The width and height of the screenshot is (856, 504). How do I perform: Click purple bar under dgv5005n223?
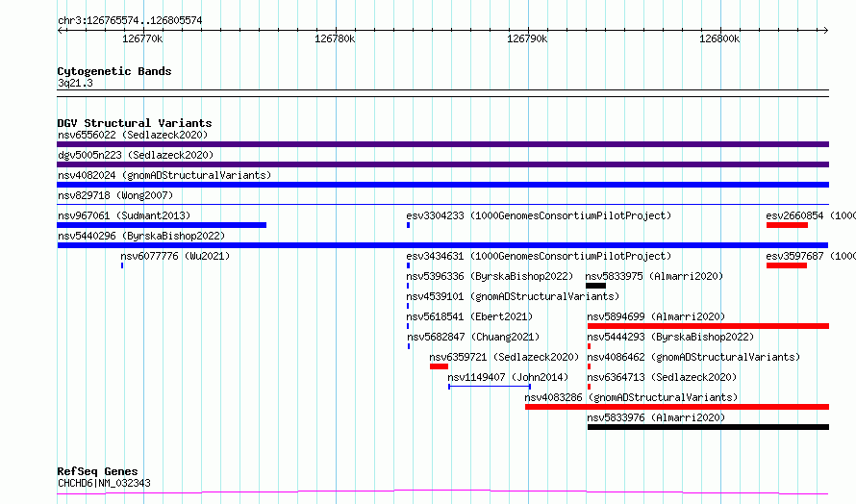click(x=442, y=164)
